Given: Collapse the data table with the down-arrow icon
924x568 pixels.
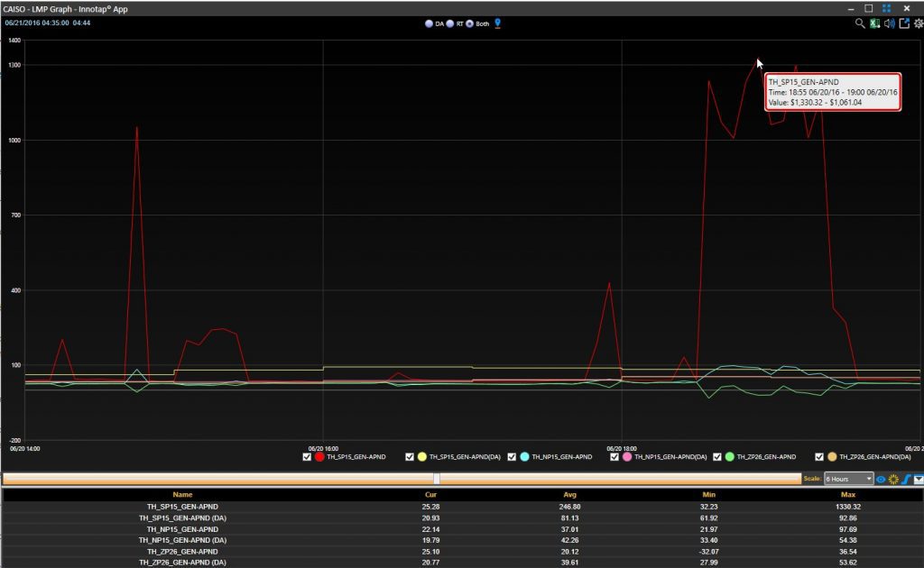Looking at the screenshot, I should tap(918, 479).
